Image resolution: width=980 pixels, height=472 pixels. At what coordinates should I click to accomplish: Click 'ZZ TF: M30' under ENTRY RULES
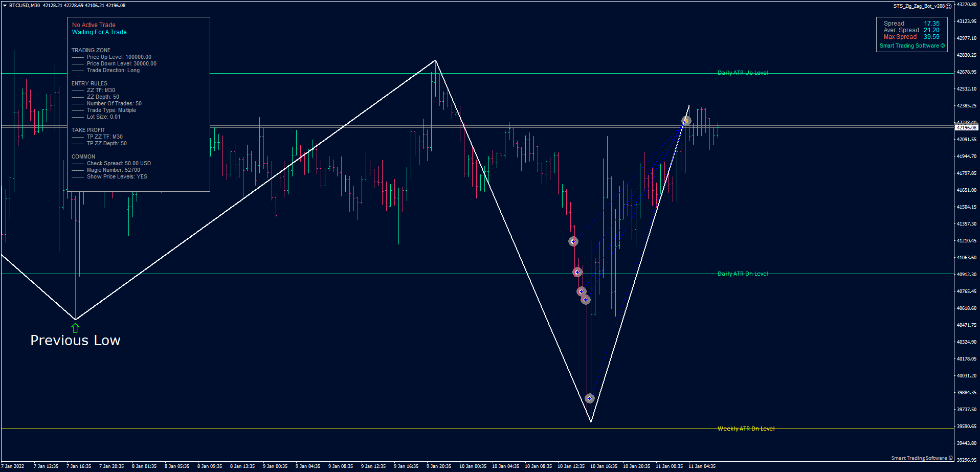point(101,90)
